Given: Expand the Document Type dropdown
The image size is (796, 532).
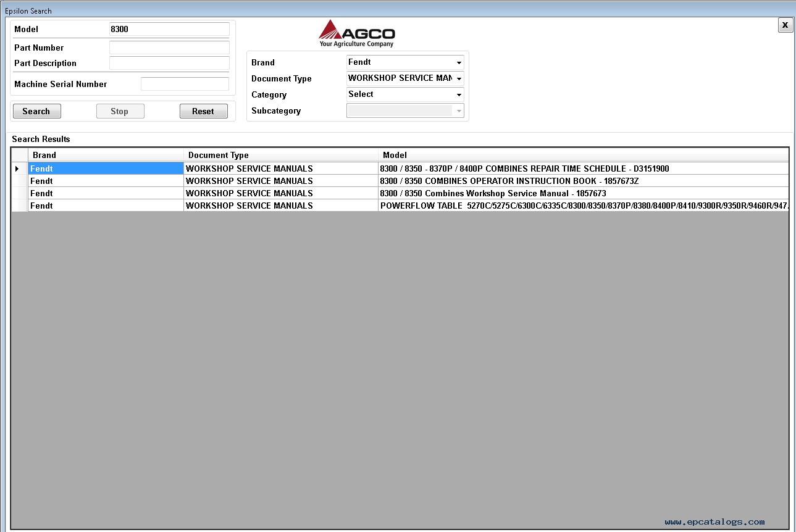Looking at the screenshot, I should click(x=459, y=79).
